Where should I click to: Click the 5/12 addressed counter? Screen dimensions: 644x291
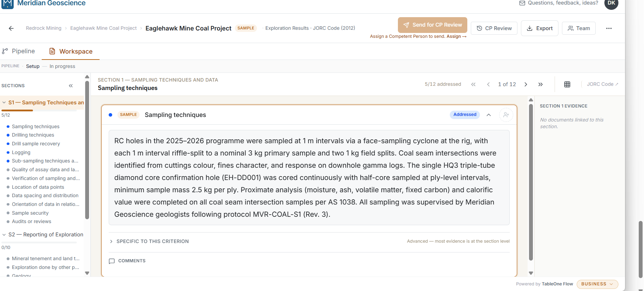click(443, 84)
